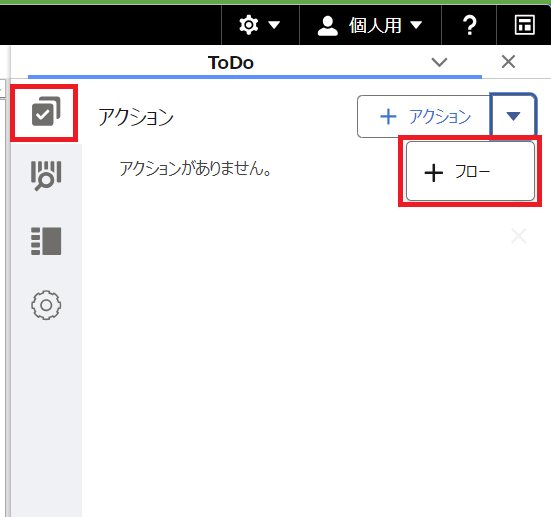Open the magnifier search sidebar icon
This screenshot has width=551, height=517.
tap(46, 175)
